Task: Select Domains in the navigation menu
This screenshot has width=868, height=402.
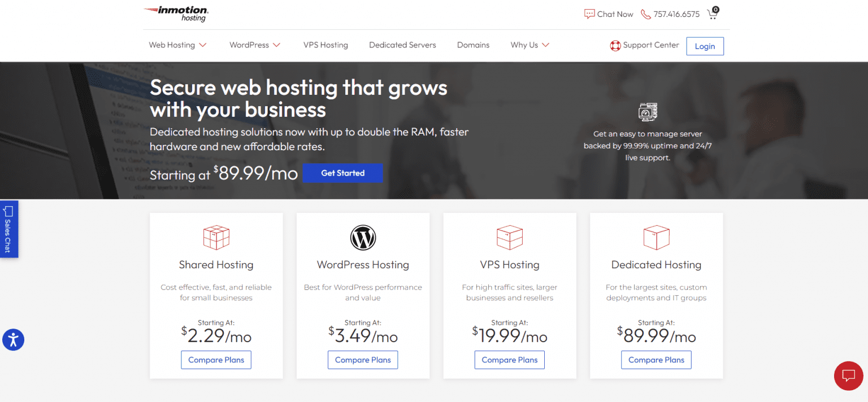Action: click(473, 45)
